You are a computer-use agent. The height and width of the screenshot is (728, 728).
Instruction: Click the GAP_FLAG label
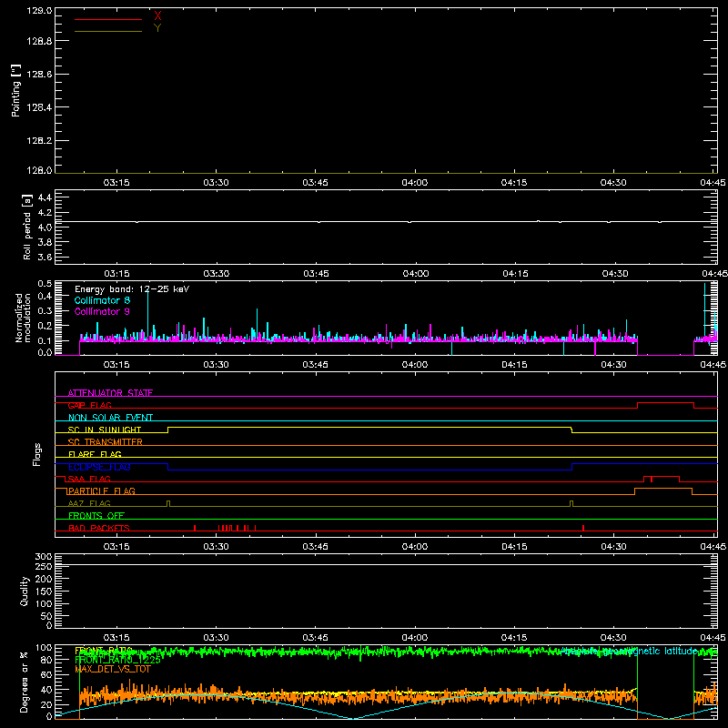click(89, 405)
